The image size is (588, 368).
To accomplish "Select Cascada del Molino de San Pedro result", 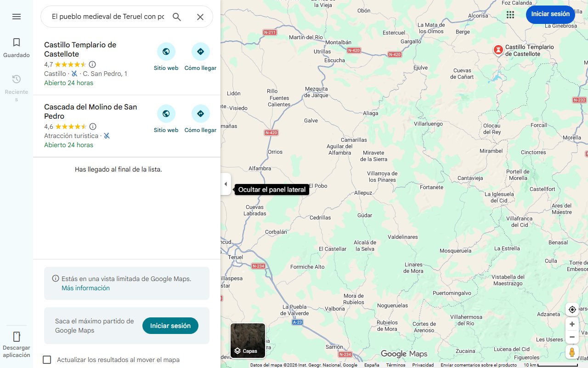I will 90,111.
